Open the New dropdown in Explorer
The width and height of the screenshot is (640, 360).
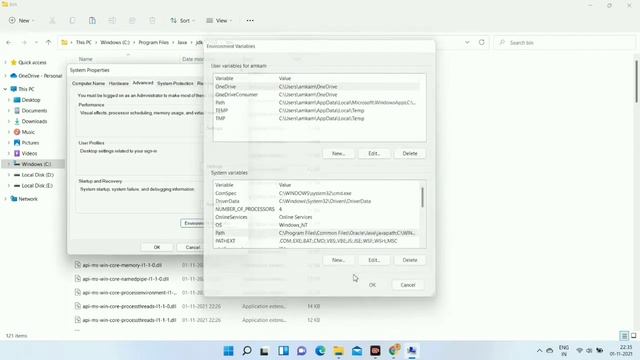(22, 20)
